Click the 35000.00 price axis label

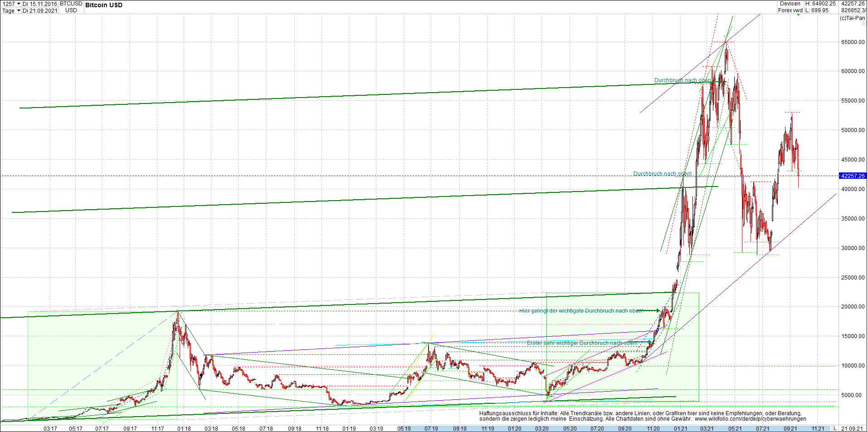(x=853, y=219)
